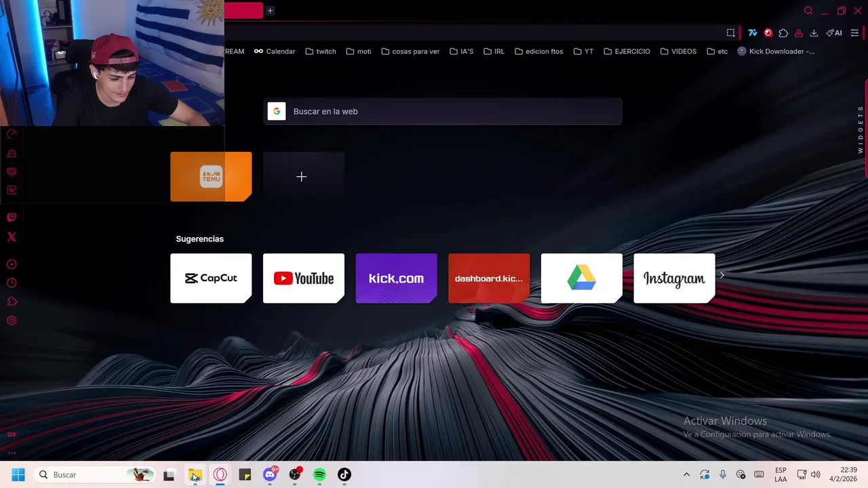Click the snapshot capture icon in toolbar
The width and height of the screenshot is (868, 488).
point(730,33)
